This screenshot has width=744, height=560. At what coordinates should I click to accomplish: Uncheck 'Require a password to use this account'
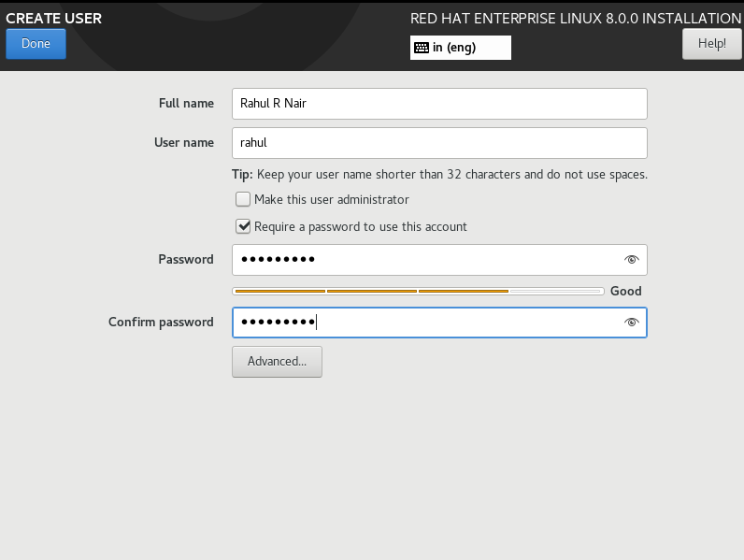(x=243, y=226)
